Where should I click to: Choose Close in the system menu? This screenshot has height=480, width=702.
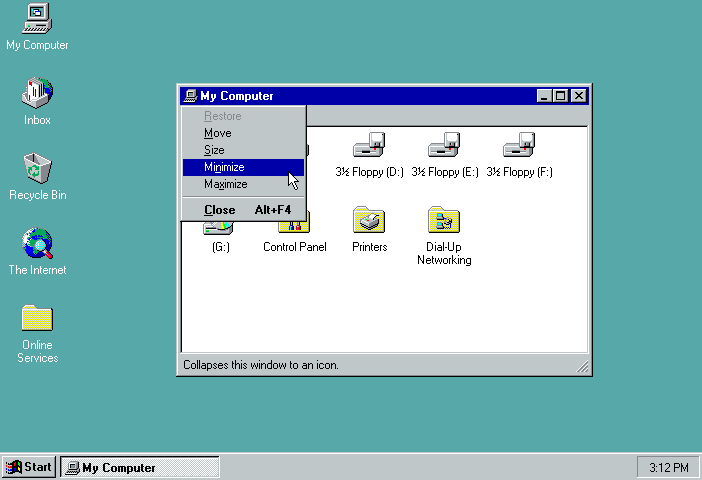pos(220,210)
